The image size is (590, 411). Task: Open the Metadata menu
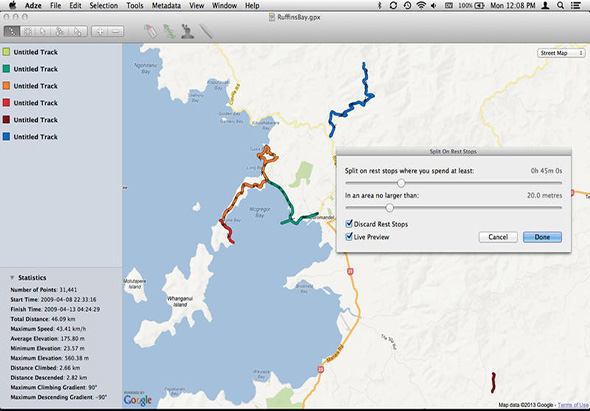[x=166, y=5]
